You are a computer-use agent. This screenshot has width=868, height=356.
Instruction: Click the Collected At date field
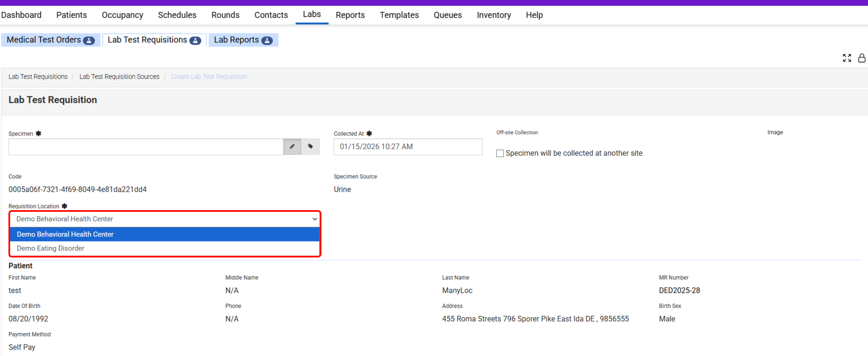pyautogui.click(x=407, y=147)
